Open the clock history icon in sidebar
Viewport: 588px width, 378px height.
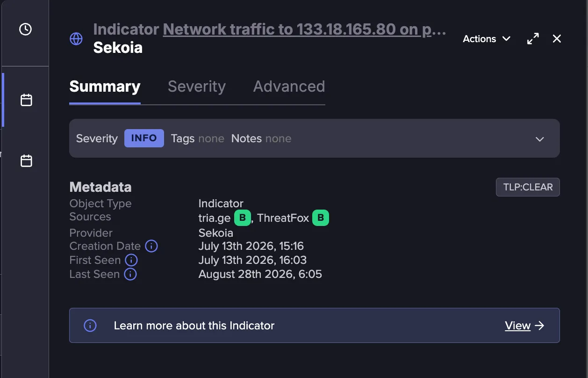tap(25, 29)
